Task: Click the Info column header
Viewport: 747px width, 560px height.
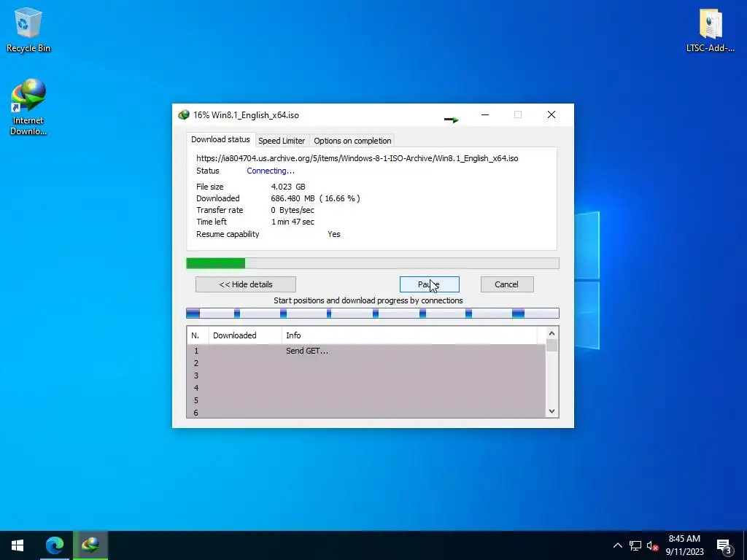Action: tap(409, 335)
